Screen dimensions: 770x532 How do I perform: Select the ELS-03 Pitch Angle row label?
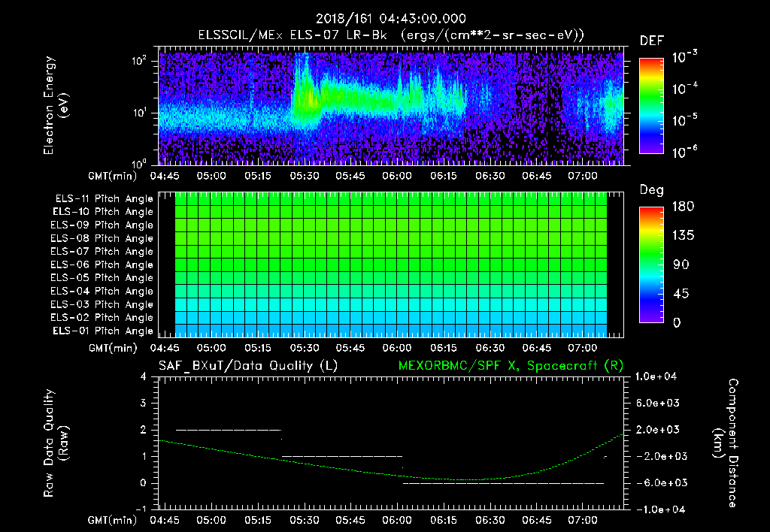click(102, 304)
